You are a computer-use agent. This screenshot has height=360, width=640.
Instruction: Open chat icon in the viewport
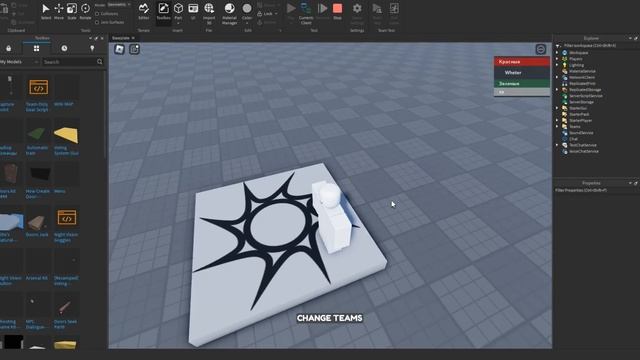tap(134, 49)
